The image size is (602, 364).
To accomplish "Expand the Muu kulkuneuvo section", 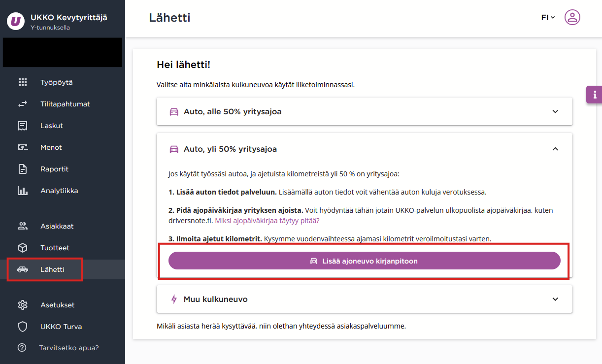I will click(x=365, y=299).
